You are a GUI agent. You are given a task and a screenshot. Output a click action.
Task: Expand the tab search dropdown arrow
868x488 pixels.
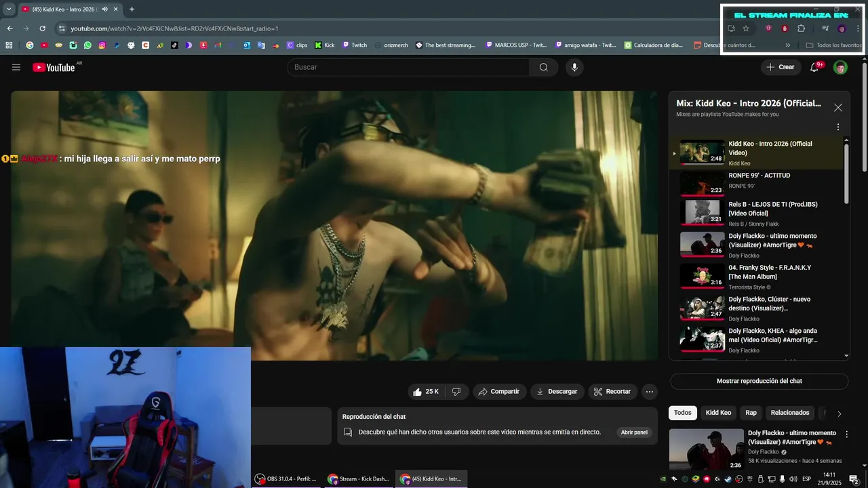pos(9,9)
